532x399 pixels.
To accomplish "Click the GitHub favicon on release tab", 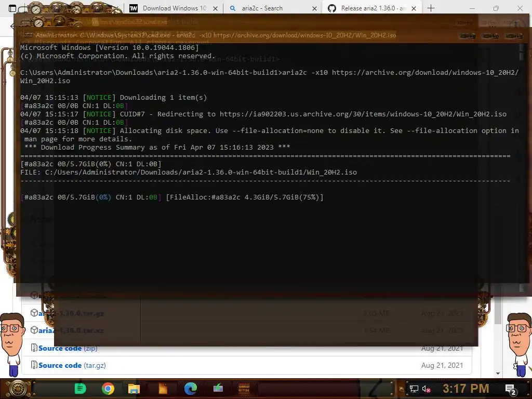I will coord(332,8).
